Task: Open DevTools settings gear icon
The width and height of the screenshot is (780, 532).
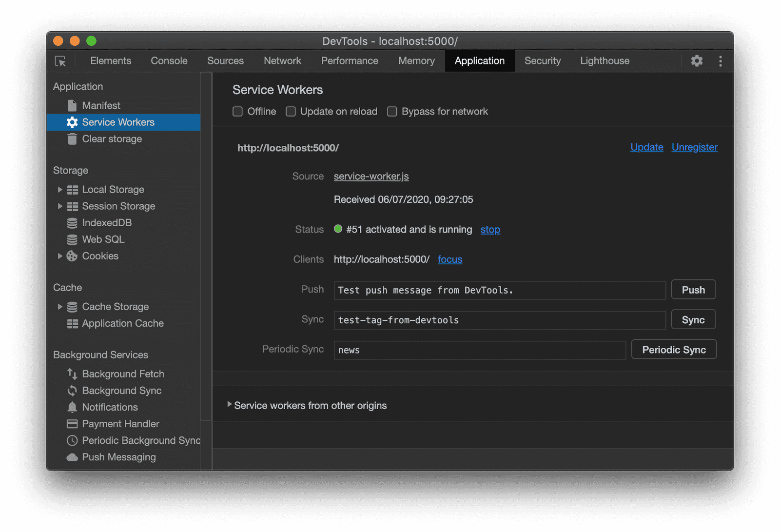Action: (697, 61)
